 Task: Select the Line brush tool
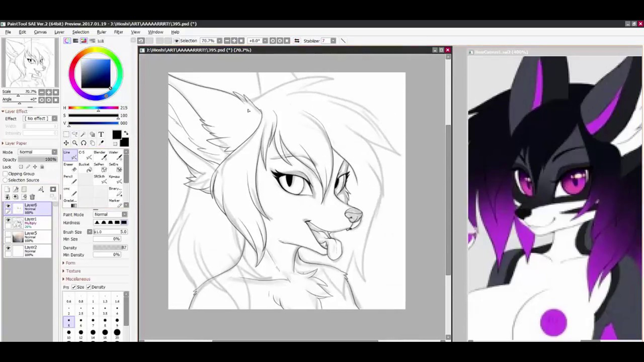coord(70,155)
